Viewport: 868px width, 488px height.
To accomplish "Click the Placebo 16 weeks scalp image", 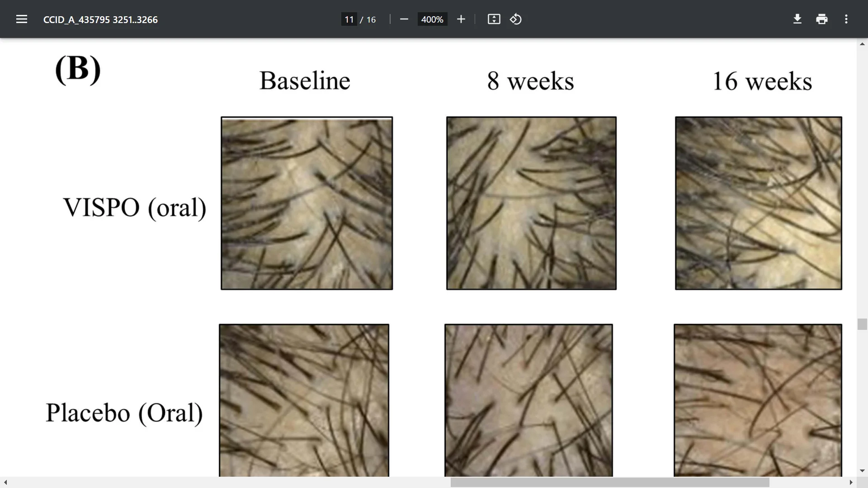I will (758, 400).
